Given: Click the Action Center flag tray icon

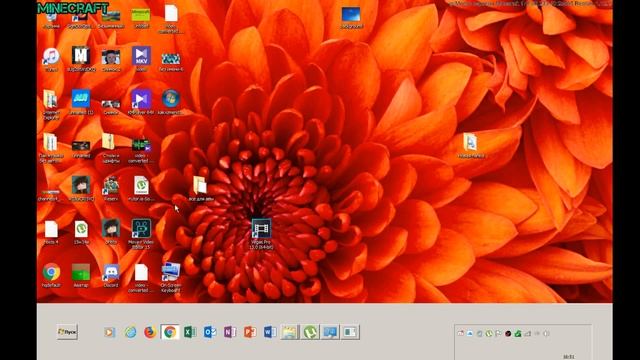Looking at the screenshot, I should (498, 333).
